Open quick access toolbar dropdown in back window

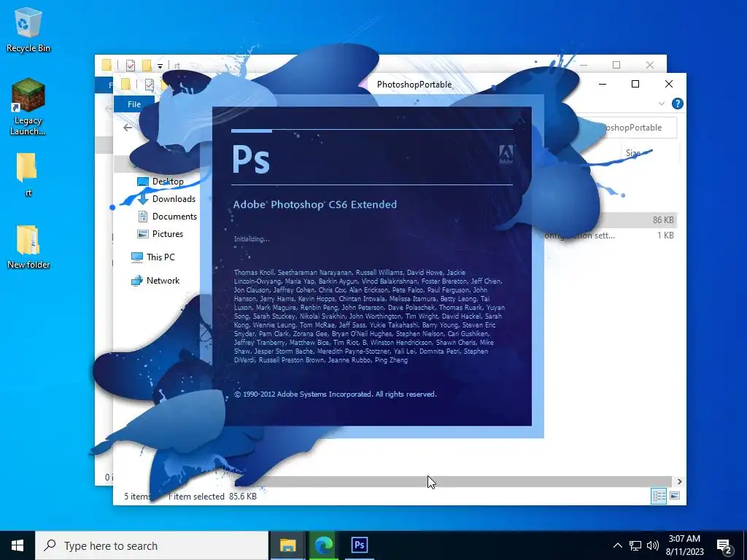[x=160, y=66]
